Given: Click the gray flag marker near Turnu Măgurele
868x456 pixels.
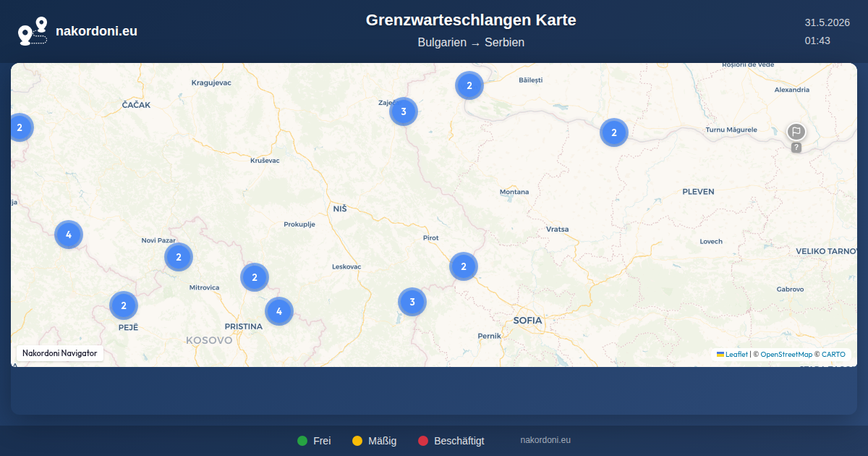Looking at the screenshot, I should [796, 132].
